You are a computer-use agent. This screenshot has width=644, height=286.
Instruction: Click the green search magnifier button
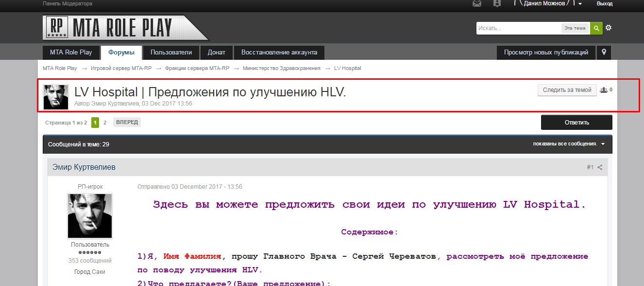(596, 28)
